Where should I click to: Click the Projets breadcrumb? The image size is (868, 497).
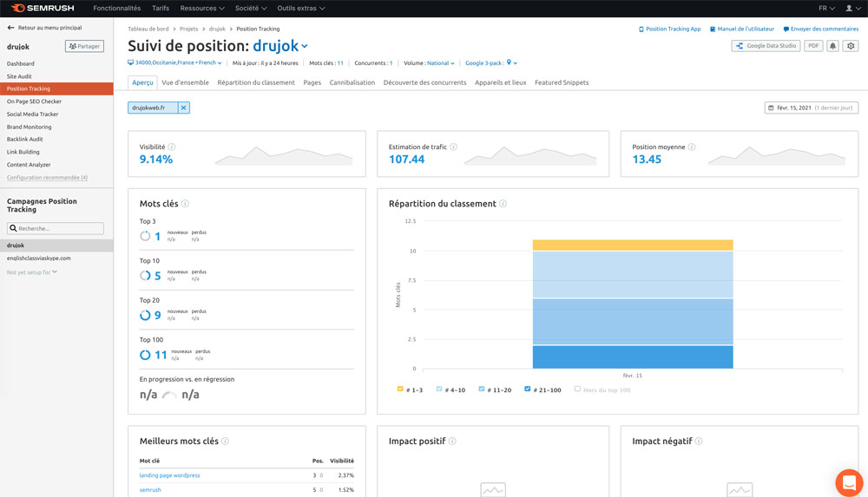pos(188,29)
